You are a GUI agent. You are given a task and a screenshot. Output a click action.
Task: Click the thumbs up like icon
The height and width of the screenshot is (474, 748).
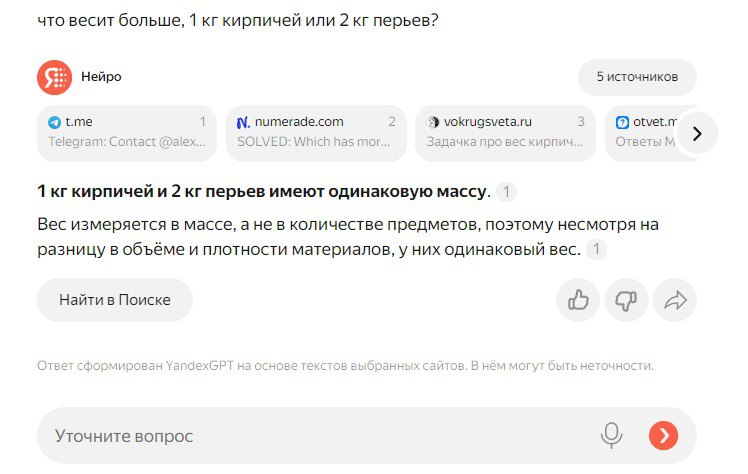click(578, 300)
